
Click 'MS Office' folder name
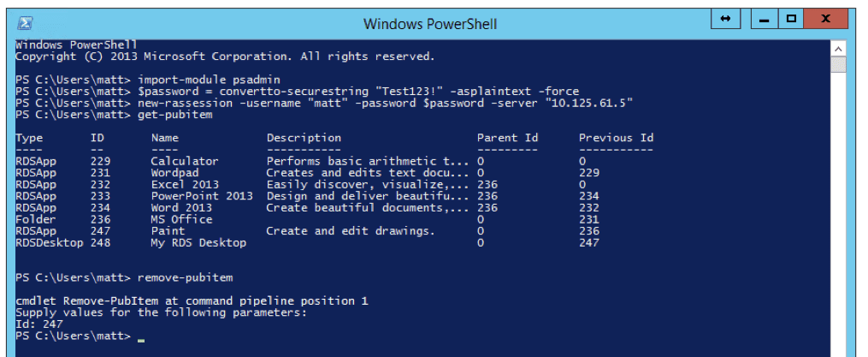pyautogui.click(x=181, y=219)
